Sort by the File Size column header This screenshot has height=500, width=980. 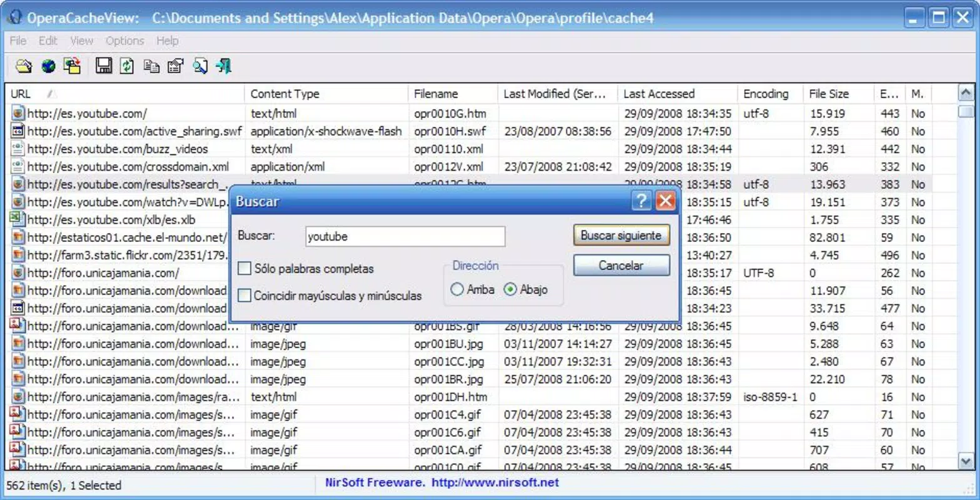point(838,94)
